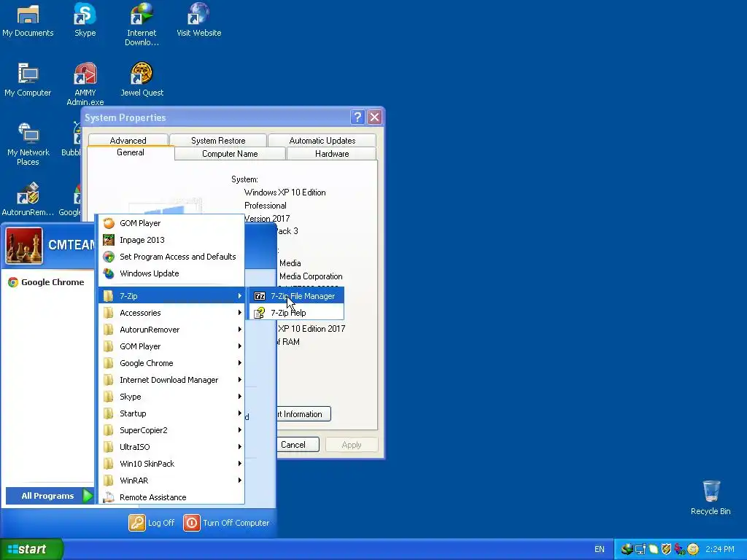Screen dimensions: 747x560
Task: Click the Log Off key icon
Action: (136, 523)
